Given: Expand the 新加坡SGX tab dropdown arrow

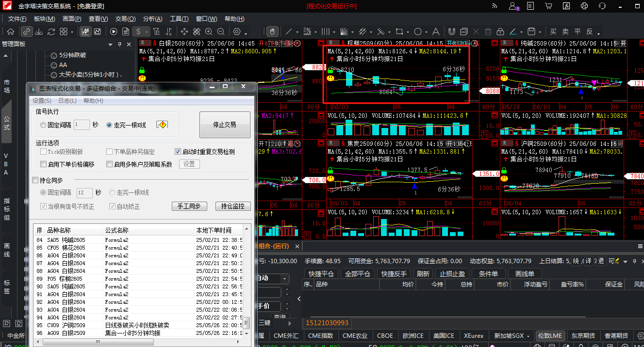Looking at the screenshot, I should coord(528,336).
